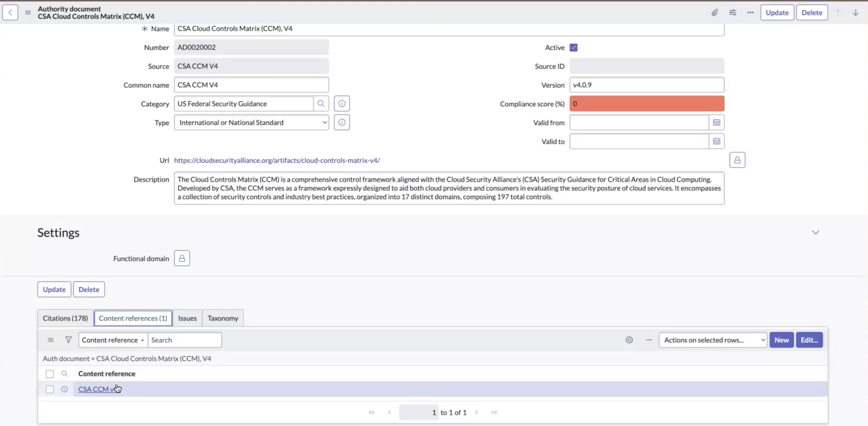Screen dimensions: 868x426
Task: Click the page number field in pagination
Action: coord(419,412)
